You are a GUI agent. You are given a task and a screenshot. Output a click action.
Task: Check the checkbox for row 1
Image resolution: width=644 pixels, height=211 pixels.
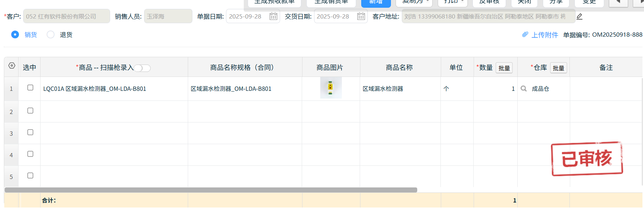[x=30, y=88]
